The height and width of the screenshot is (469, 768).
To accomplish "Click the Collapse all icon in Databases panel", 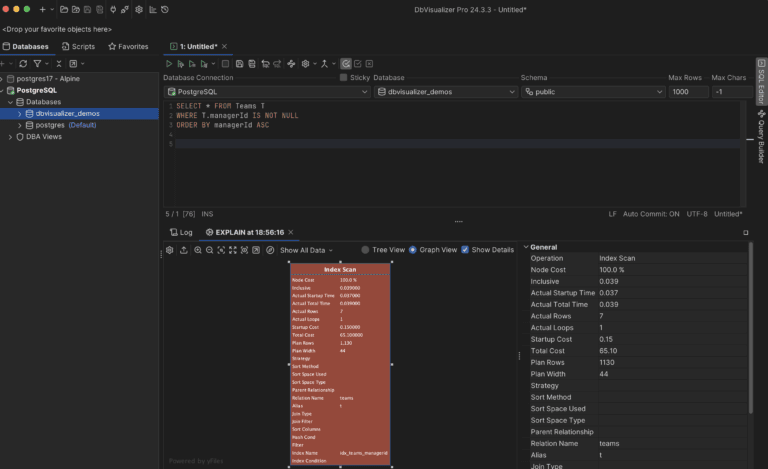I will 59,64.
